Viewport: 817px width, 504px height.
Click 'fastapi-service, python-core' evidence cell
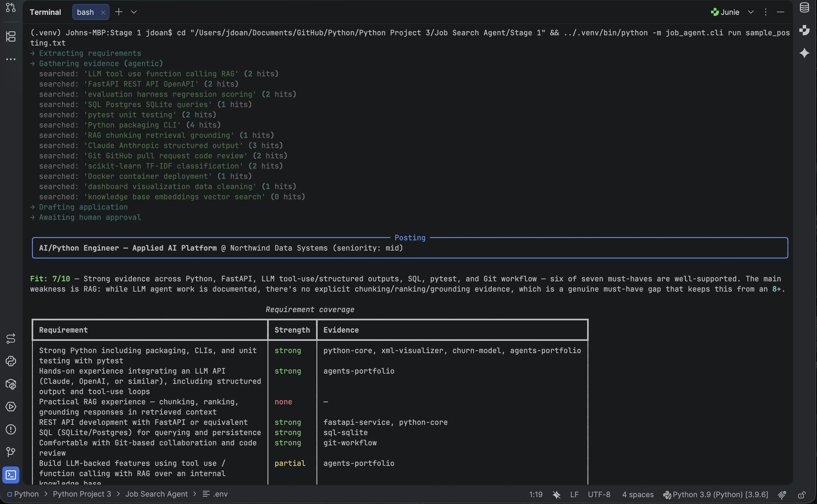click(x=385, y=422)
